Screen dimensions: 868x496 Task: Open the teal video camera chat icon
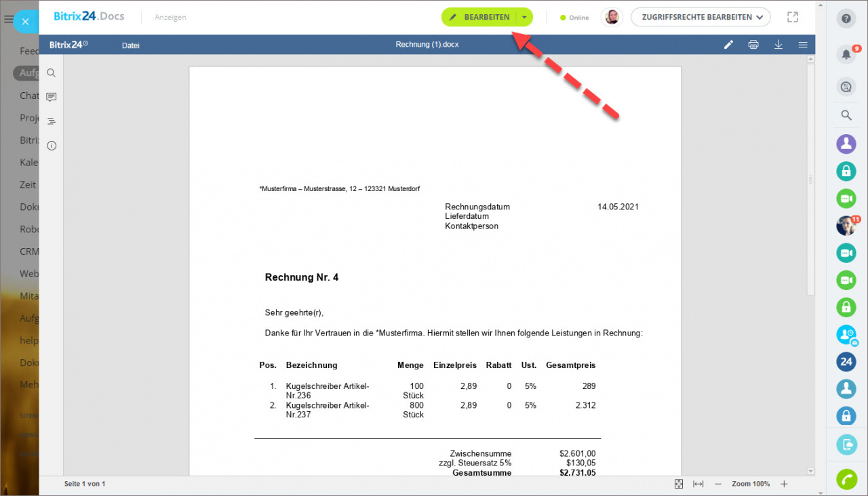(846, 253)
